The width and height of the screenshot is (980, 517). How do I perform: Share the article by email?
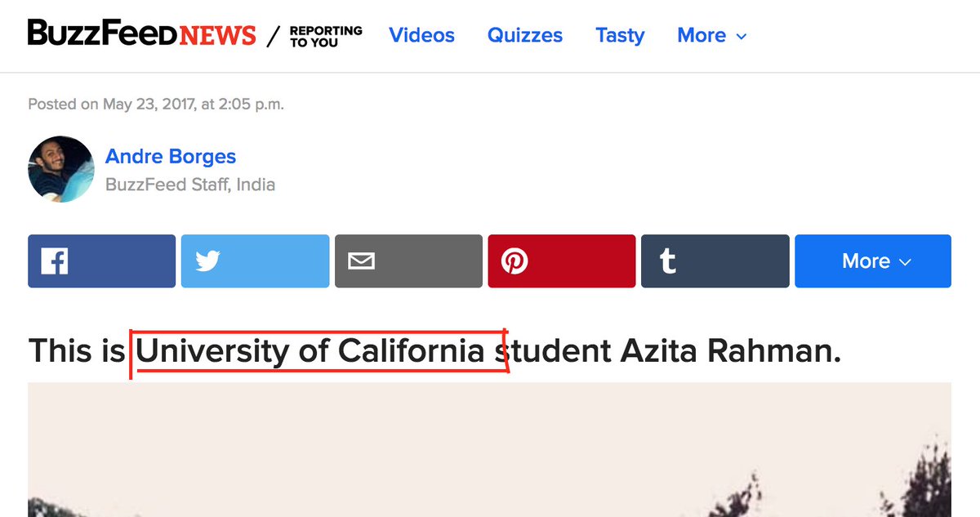pyautogui.click(x=408, y=261)
